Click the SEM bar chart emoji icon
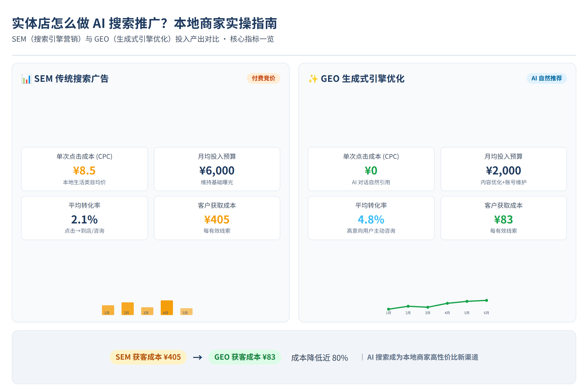 (x=26, y=79)
